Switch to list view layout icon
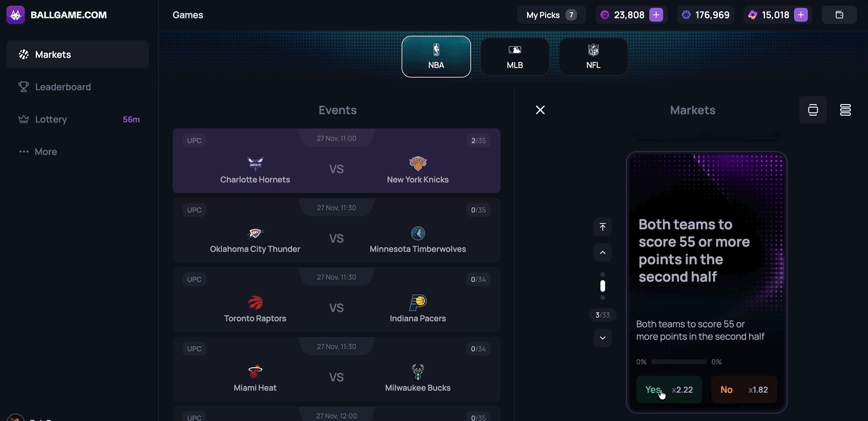 845,110
